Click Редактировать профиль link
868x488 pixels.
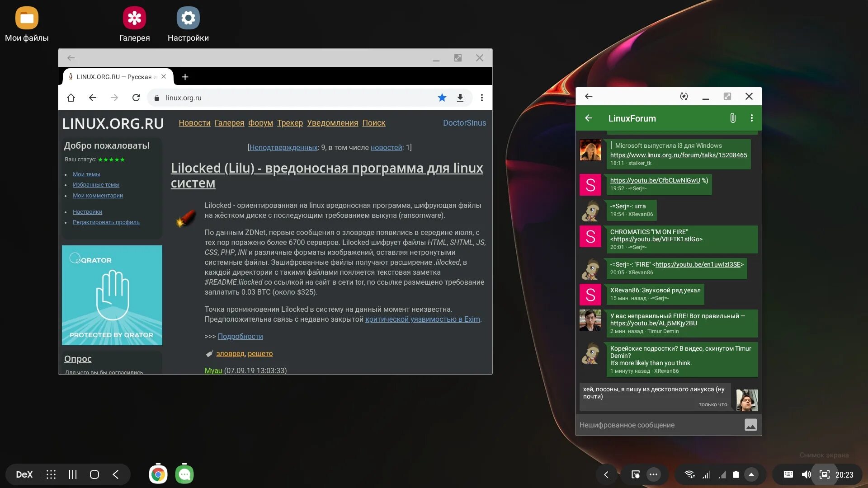point(106,222)
